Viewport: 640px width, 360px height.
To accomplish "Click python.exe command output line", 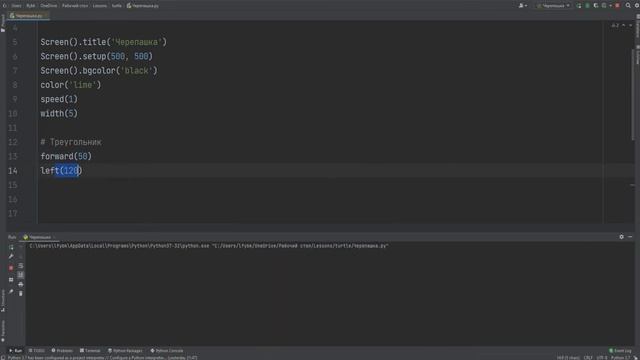I will click(x=209, y=246).
